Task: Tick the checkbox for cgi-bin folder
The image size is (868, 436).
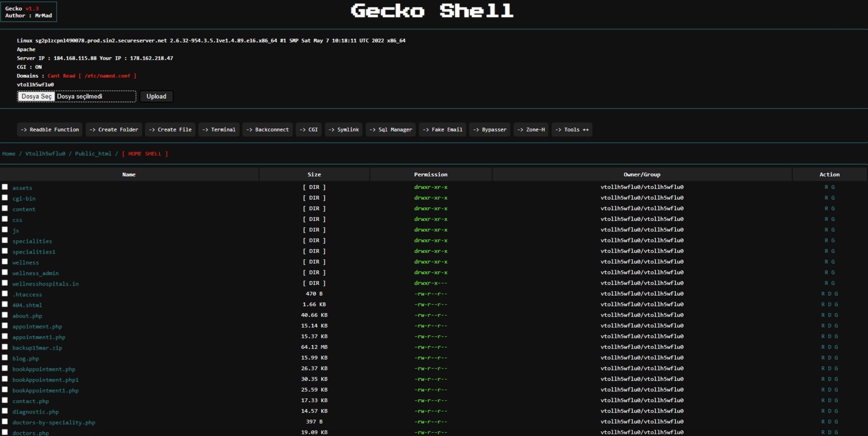Action: (5, 198)
